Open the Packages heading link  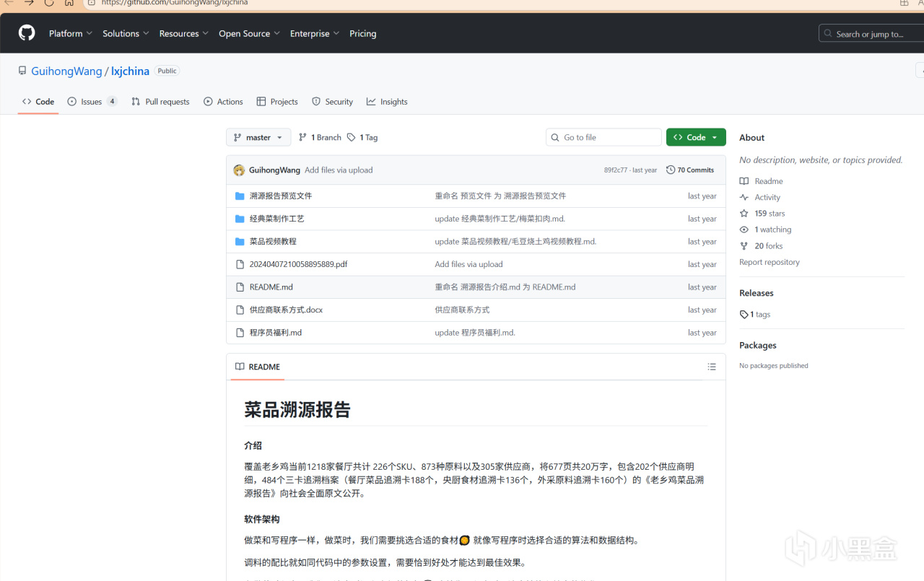pyautogui.click(x=758, y=346)
